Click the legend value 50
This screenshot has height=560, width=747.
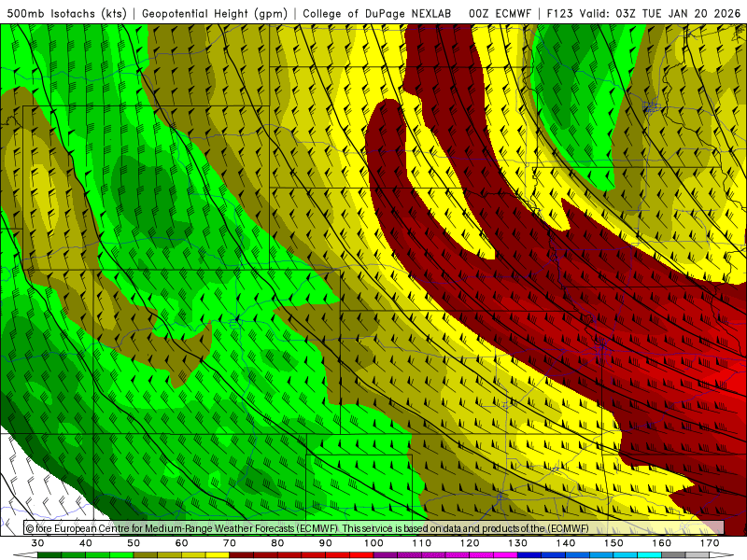click(134, 543)
